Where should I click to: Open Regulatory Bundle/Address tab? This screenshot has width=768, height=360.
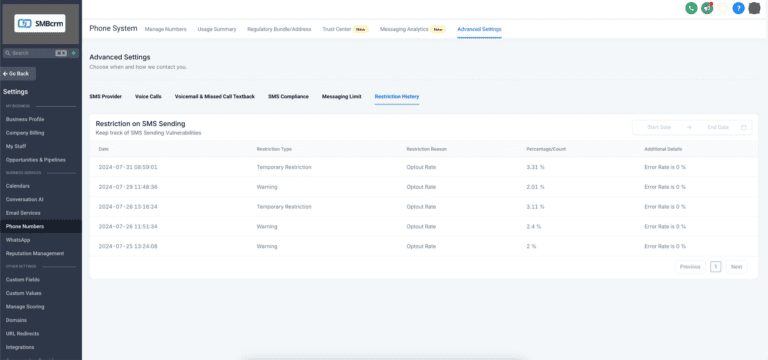pos(279,29)
